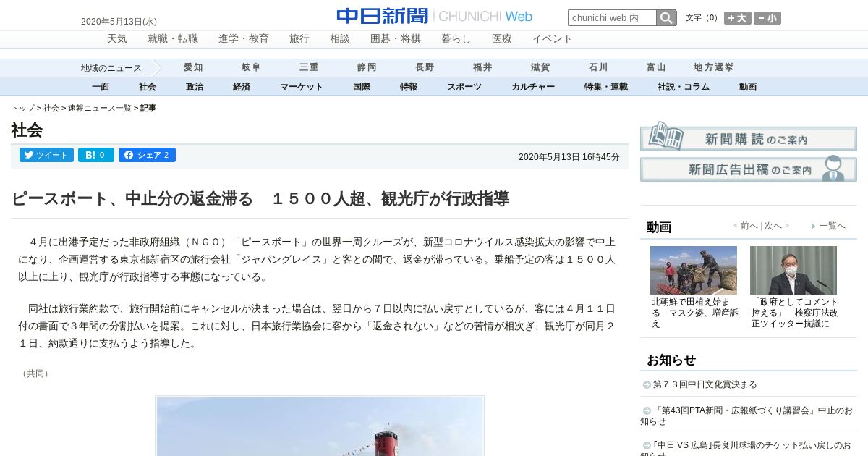Show previous videos with 前へ
Screen dimensions: 868x456
749,226
